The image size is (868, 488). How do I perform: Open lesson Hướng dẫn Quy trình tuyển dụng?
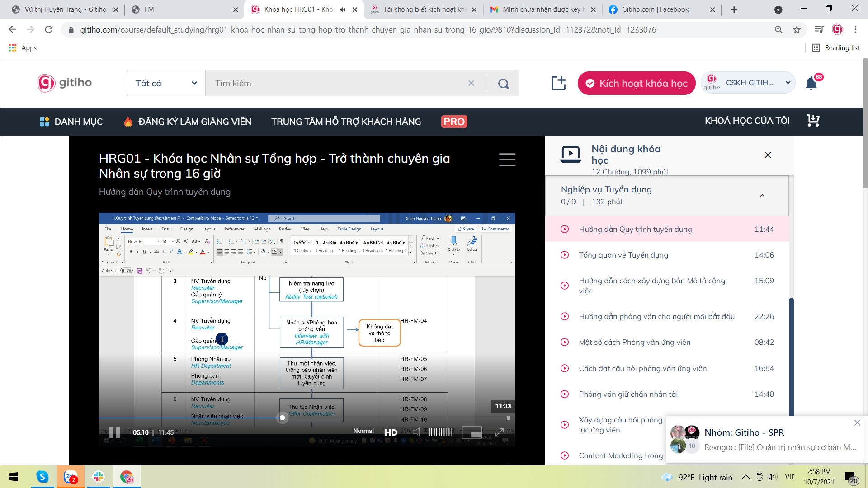[x=667, y=229]
